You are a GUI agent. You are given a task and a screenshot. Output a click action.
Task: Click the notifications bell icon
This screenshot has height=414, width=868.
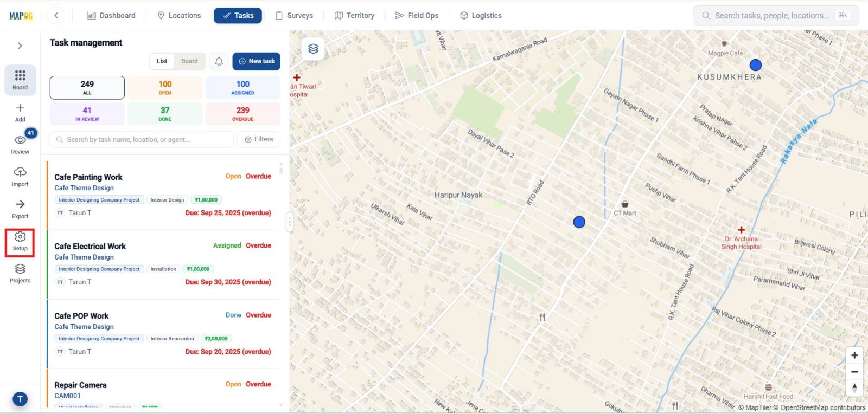(x=219, y=61)
